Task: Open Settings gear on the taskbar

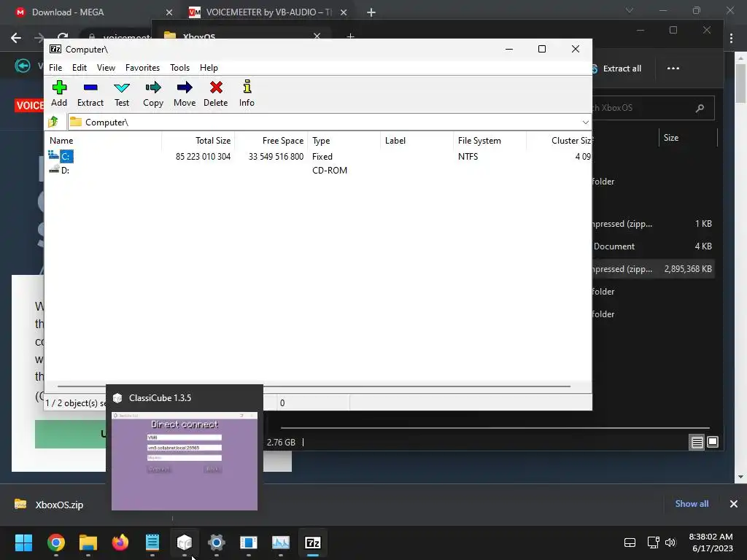Action: [x=216, y=542]
